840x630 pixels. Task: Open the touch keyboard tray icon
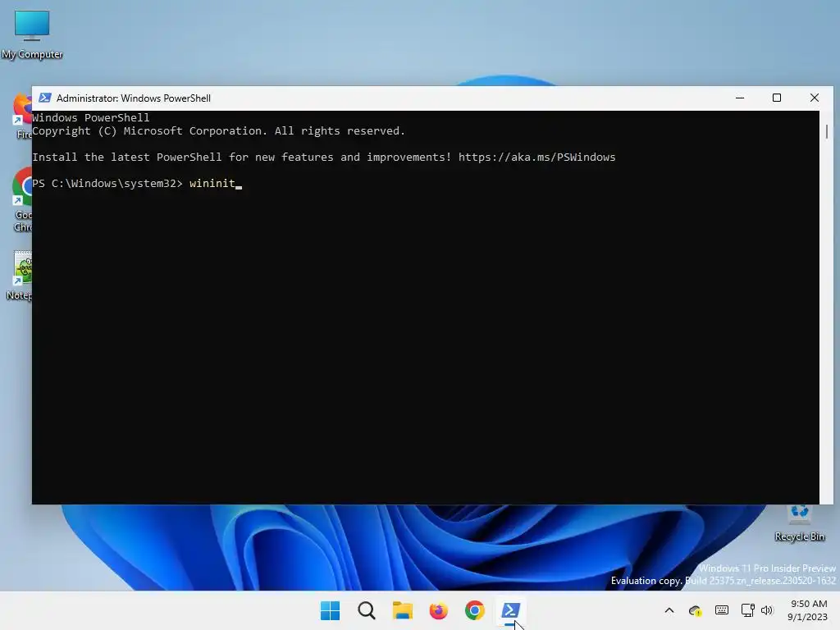tap(722, 609)
